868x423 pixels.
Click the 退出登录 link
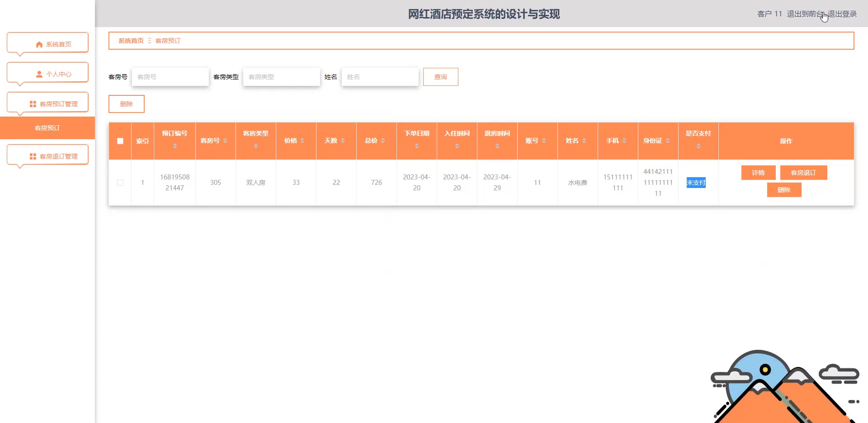click(x=843, y=14)
